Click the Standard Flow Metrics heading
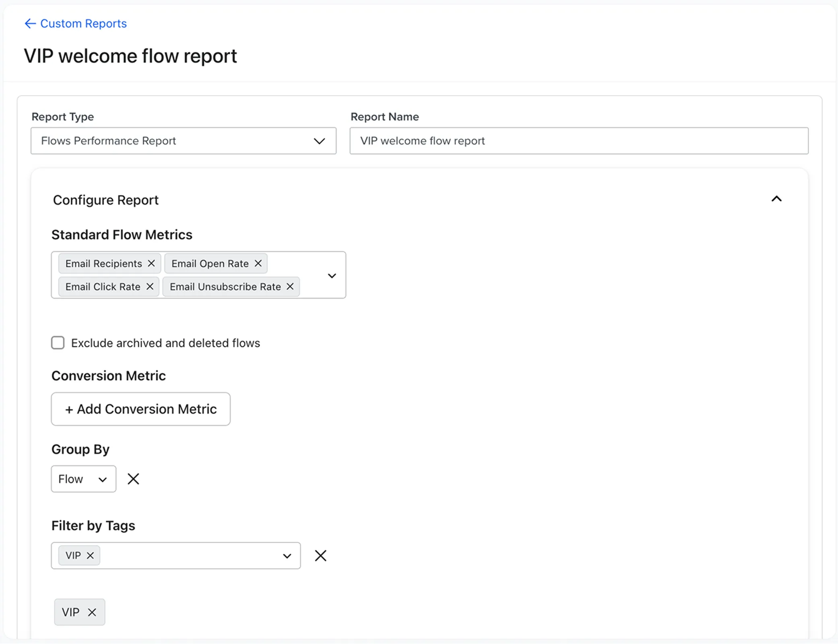This screenshot has width=838, height=644. [122, 235]
